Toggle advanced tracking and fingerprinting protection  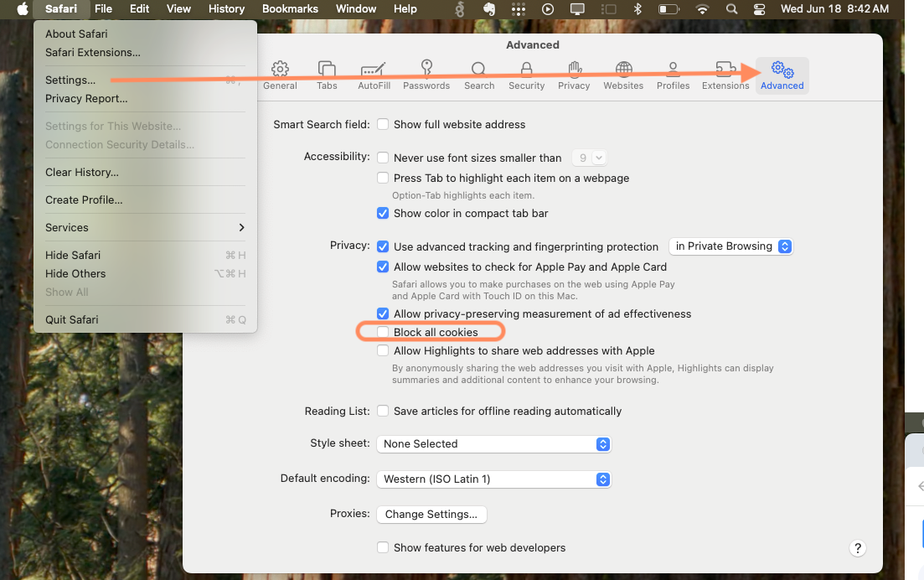[383, 246]
